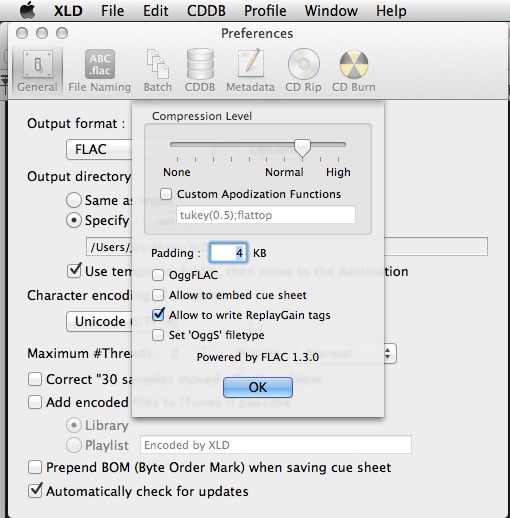This screenshot has width=510, height=518.
Task: Select the Library radio button
Action: (74, 425)
